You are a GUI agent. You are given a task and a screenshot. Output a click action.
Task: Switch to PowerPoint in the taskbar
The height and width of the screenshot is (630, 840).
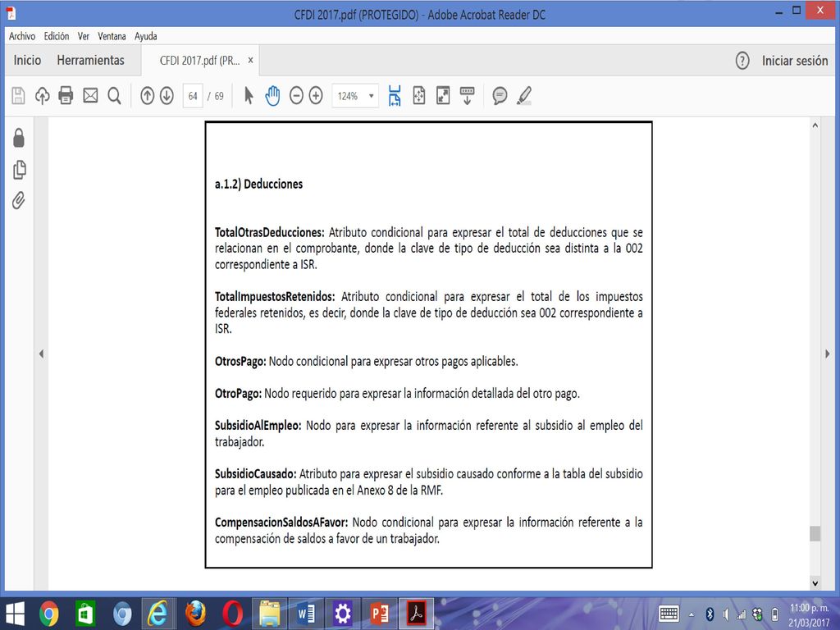coord(380,614)
